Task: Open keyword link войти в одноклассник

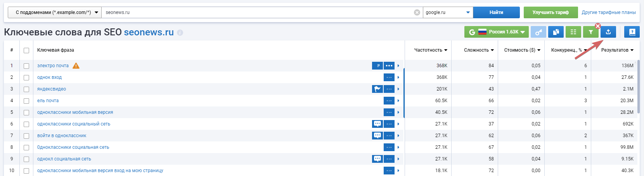Action: pyautogui.click(x=62, y=136)
